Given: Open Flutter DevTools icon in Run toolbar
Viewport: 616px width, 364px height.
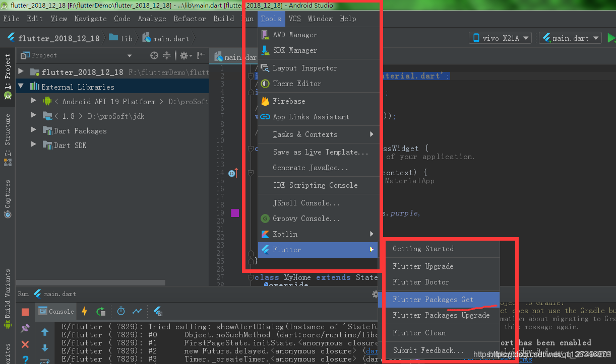Looking at the screenshot, I should [158, 311].
